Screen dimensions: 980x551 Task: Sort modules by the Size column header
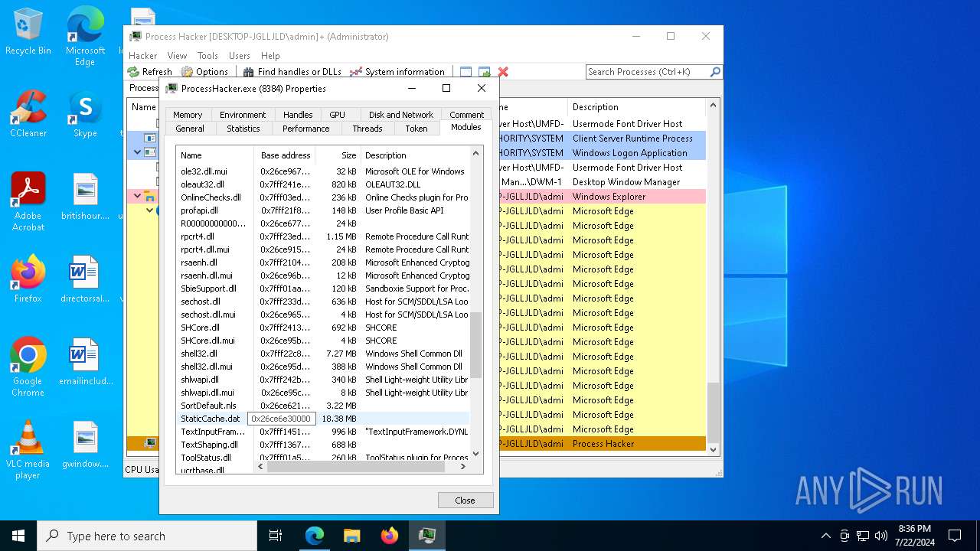(x=338, y=155)
